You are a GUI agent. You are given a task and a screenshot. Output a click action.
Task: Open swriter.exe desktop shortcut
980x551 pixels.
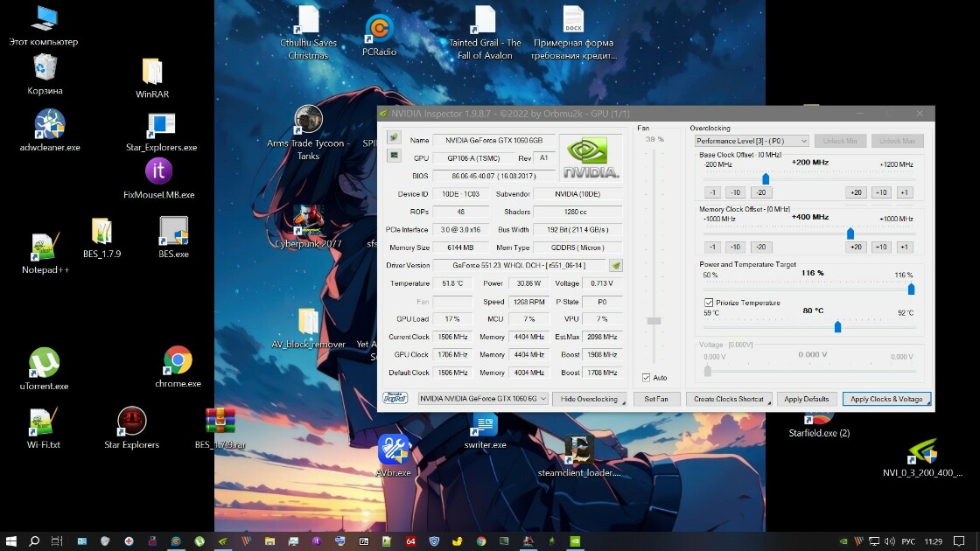[x=485, y=431]
